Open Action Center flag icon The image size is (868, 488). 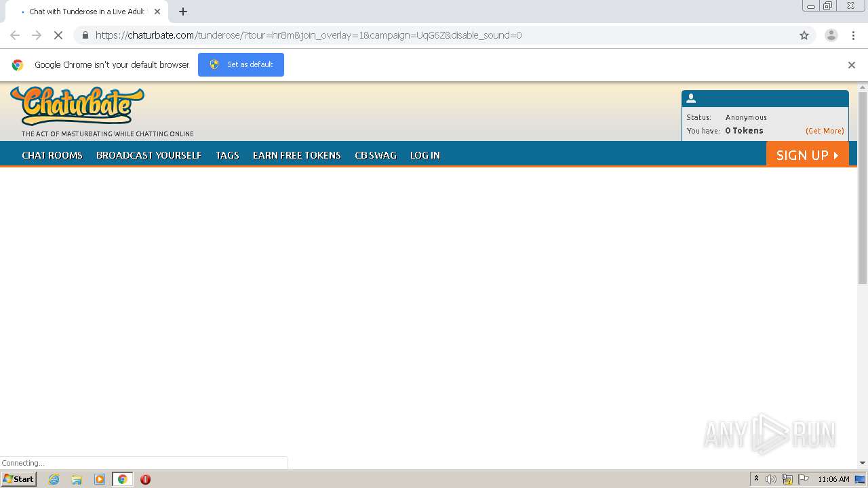pos(803,479)
